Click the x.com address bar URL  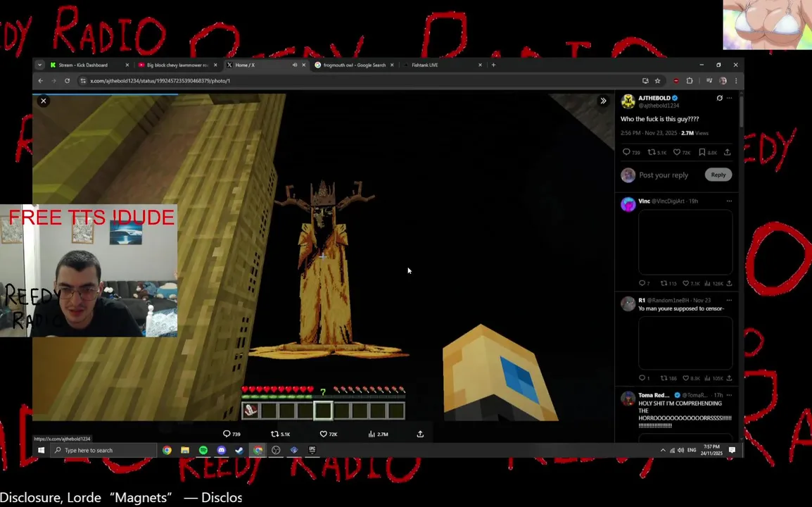pos(160,81)
